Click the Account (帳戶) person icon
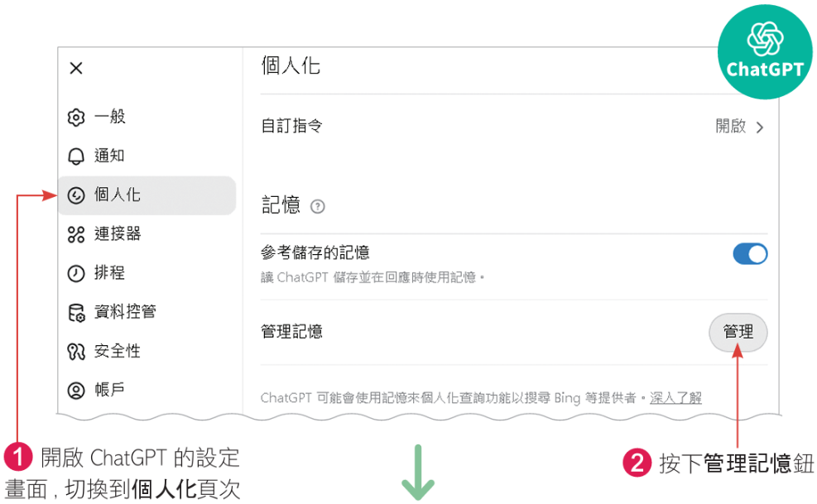The width and height of the screenshot is (817, 504). [76, 390]
